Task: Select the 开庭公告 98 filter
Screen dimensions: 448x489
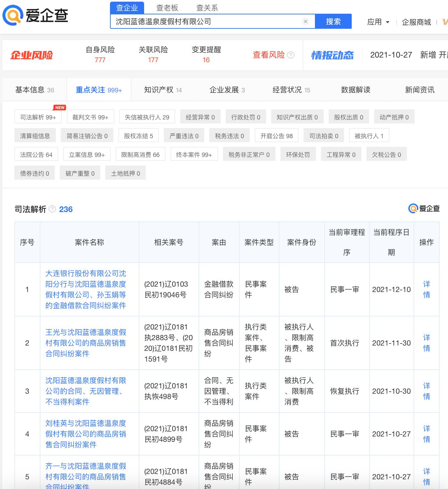Action: (x=276, y=135)
